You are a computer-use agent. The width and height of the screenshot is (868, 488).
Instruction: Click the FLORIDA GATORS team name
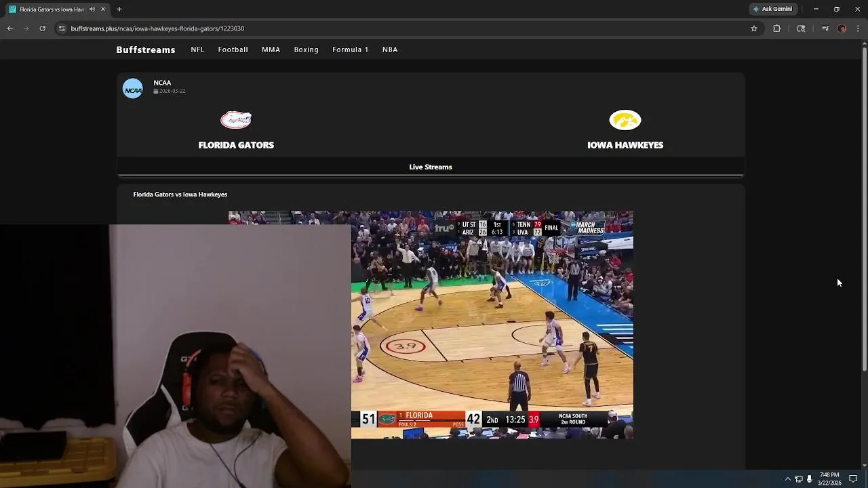coord(236,145)
